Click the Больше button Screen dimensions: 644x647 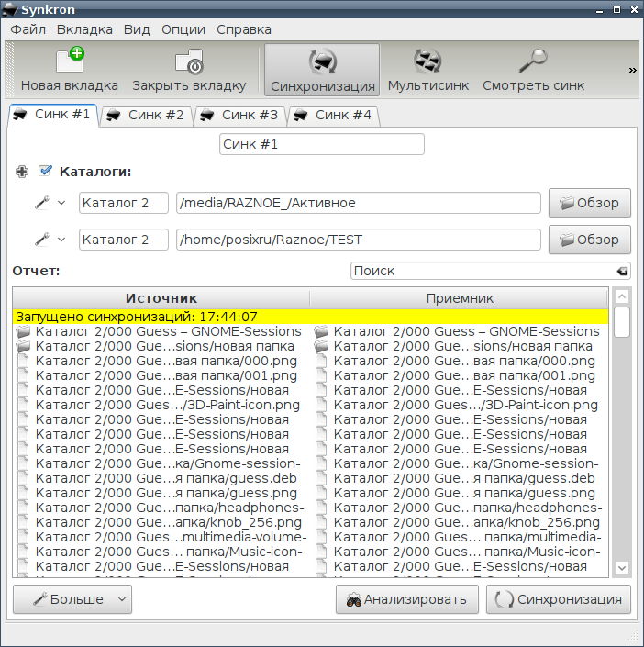click(x=72, y=599)
